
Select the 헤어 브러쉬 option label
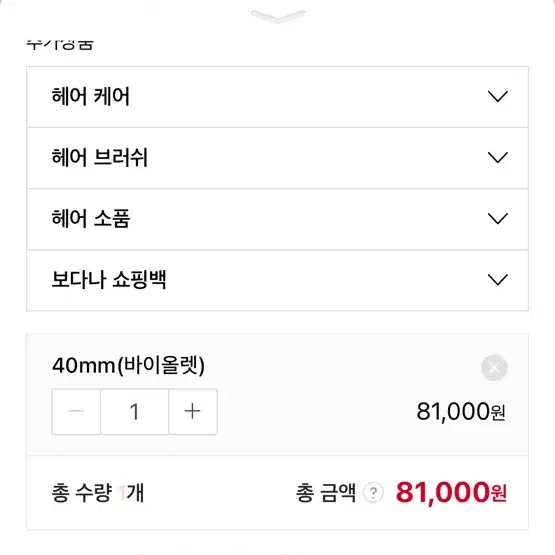(99, 158)
